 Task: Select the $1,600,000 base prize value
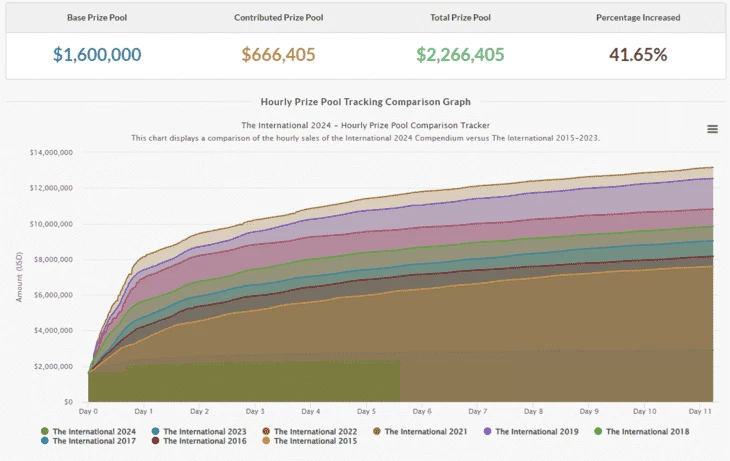(97, 54)
